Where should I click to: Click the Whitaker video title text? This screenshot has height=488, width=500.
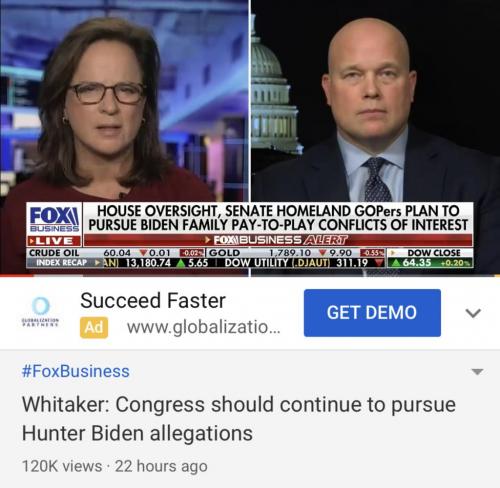point(239,419)
